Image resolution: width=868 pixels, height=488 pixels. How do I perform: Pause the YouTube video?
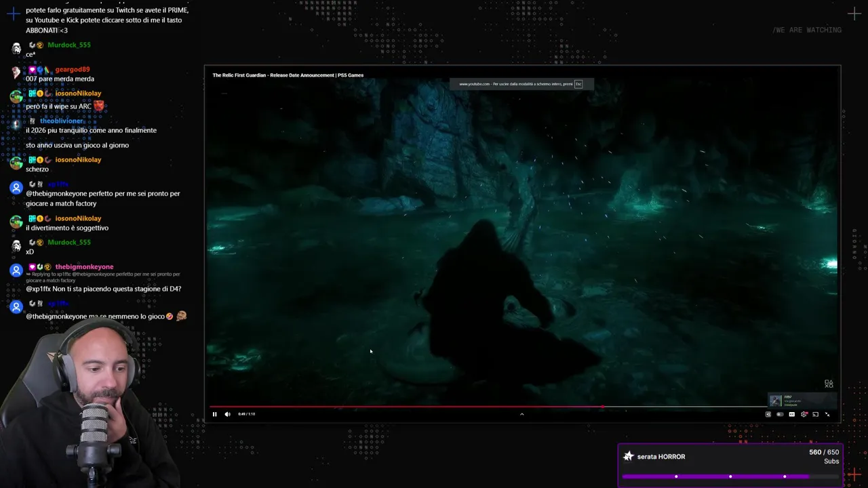(215, 414)
